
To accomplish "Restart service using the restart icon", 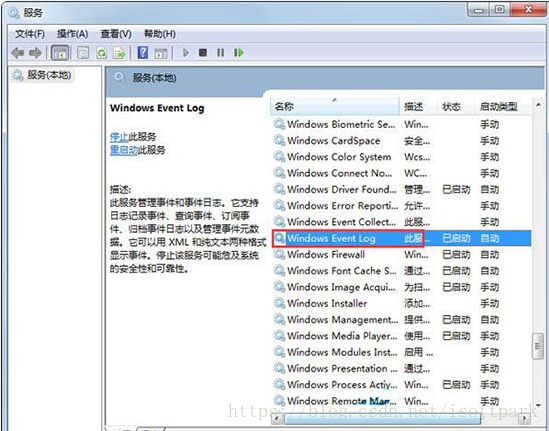I will point(239,53).
